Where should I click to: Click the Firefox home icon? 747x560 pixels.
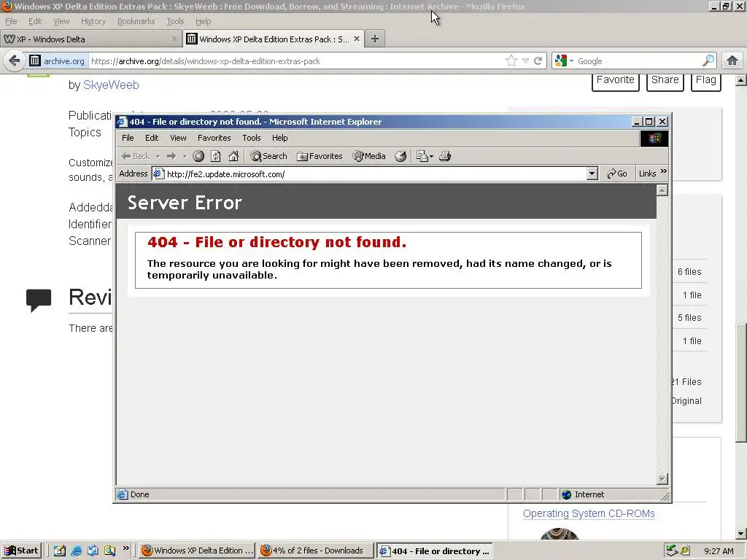click(x=732, y=61)
